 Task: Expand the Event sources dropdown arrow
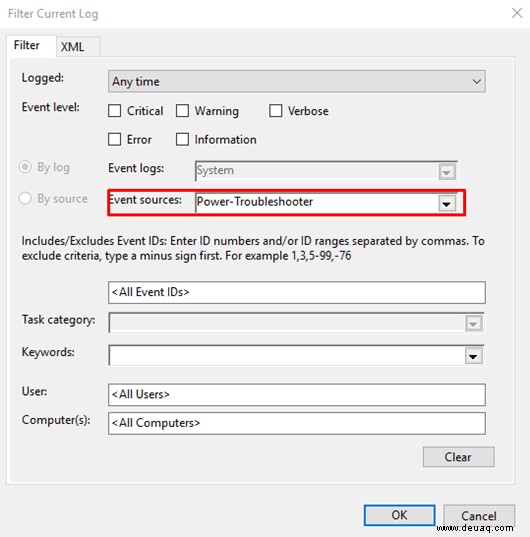point(446,204)
